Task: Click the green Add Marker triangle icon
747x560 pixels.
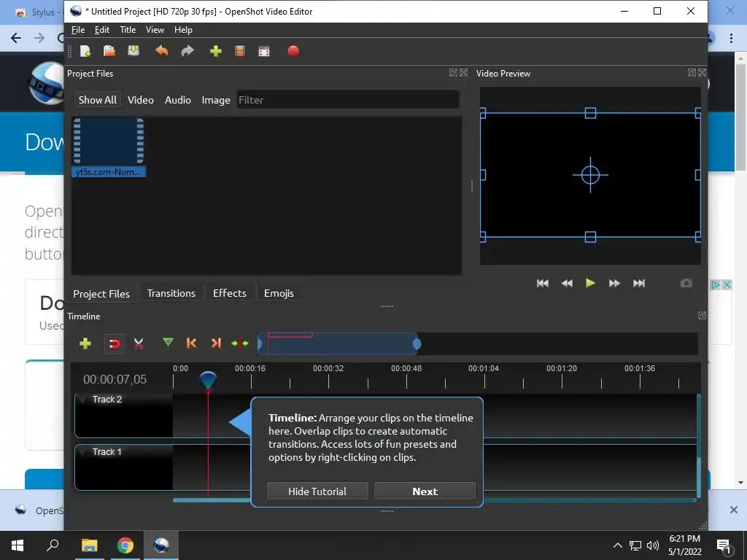Action: (x=168, y=343)
